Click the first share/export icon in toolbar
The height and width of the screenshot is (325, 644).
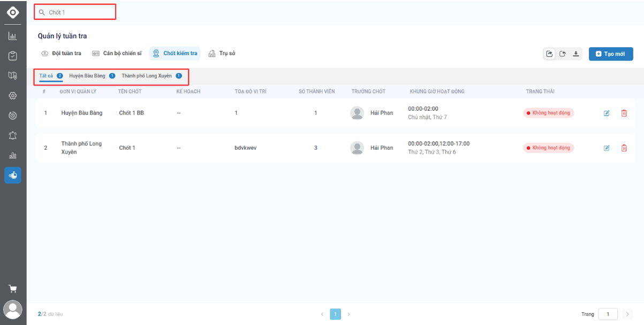tap(549, 54)
